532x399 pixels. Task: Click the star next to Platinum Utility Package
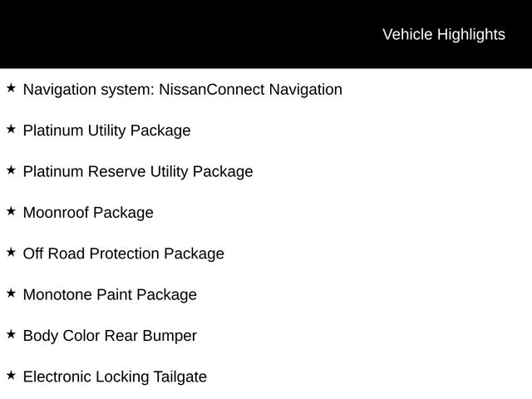point(10,129)
